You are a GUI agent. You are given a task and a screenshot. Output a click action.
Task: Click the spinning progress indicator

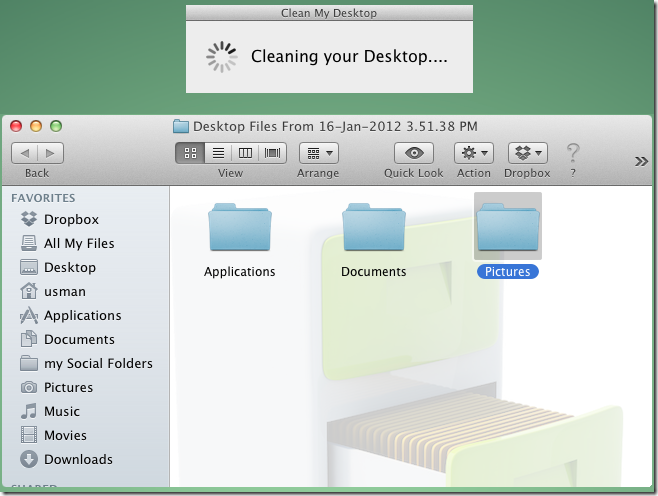click(222, 57)
